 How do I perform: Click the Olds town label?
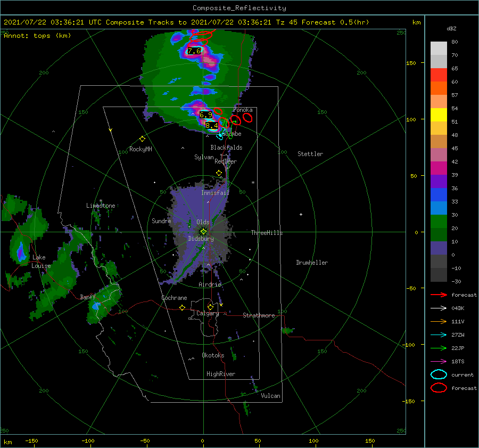(x=203, y=222)
